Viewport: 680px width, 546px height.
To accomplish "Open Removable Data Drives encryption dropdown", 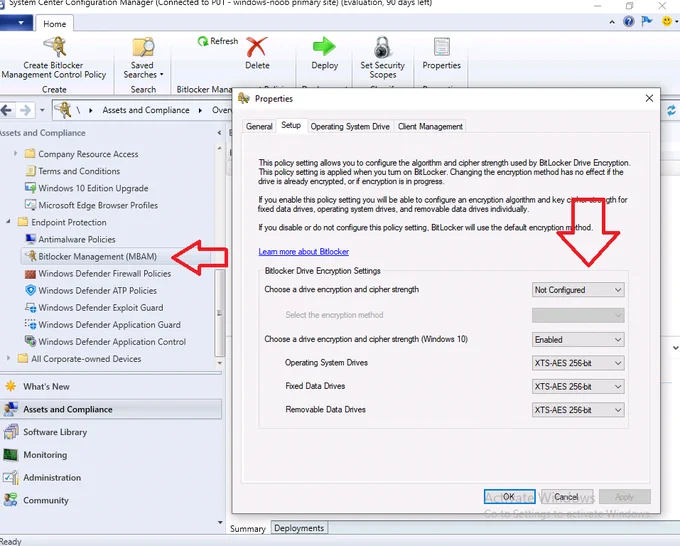I will click(x=578, y=410).
